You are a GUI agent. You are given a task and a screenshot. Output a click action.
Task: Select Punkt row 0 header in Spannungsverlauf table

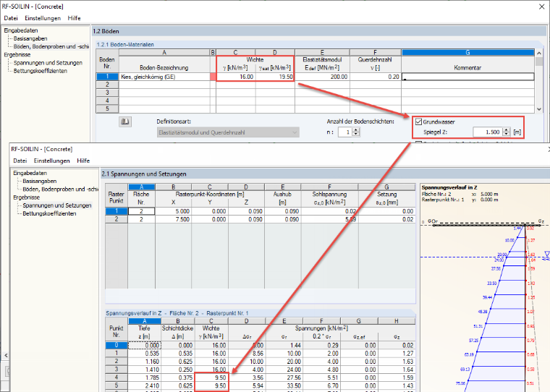pyautogui.click(x=117, y=346)
